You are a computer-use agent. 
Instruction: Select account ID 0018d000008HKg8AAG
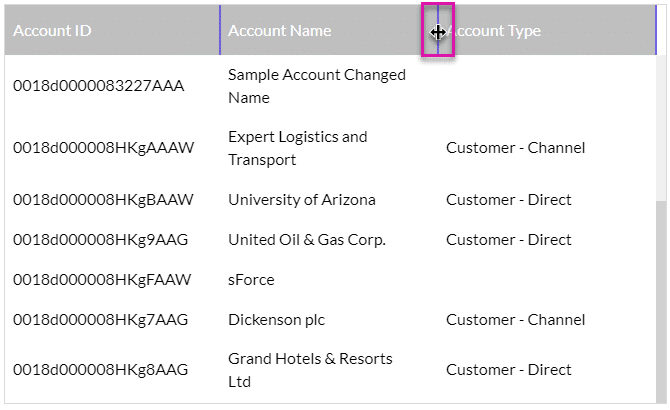(100, 370)
